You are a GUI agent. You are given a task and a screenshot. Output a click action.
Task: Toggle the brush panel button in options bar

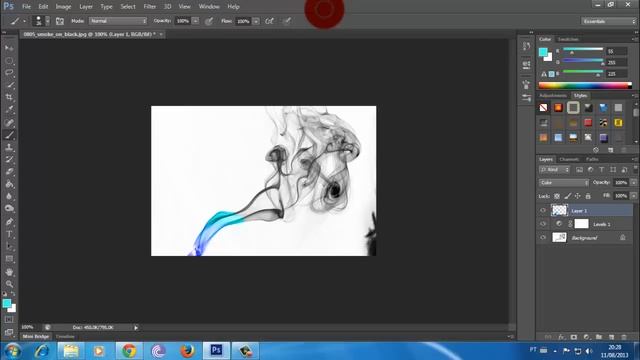[x=60, y=21]
